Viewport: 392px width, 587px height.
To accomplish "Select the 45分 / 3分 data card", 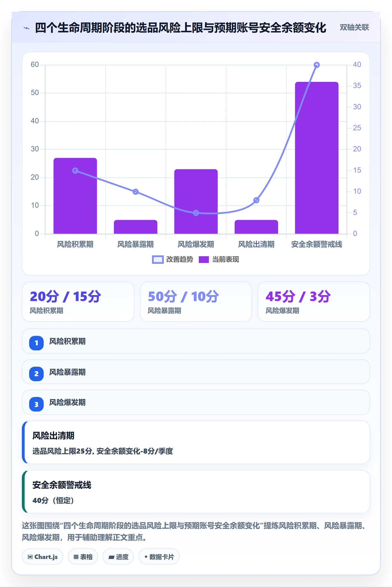I will click(x=314, y=302).
